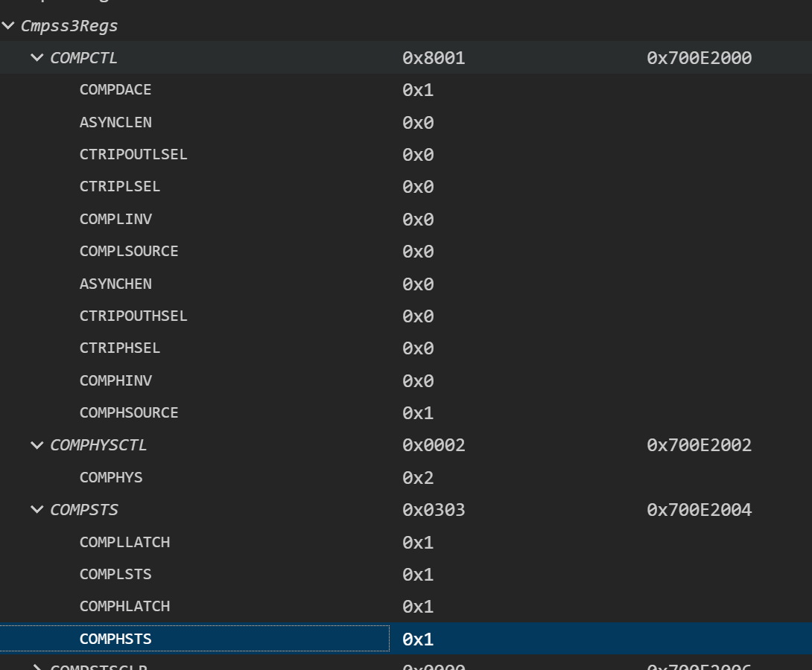Viewport: 812px width, 670px height.
Task: Select the COMPHYS field label
Action: coord(111,478)
